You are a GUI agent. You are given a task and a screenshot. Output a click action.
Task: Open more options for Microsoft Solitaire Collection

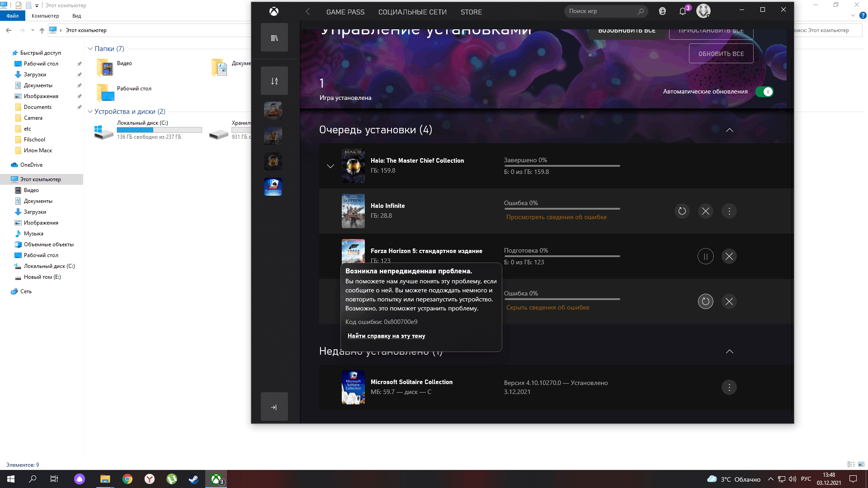[729, 387]
